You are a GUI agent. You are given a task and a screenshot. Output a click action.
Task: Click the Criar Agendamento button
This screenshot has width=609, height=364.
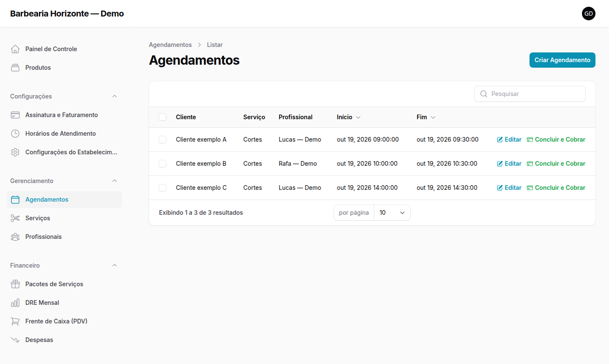coord(562,60)
